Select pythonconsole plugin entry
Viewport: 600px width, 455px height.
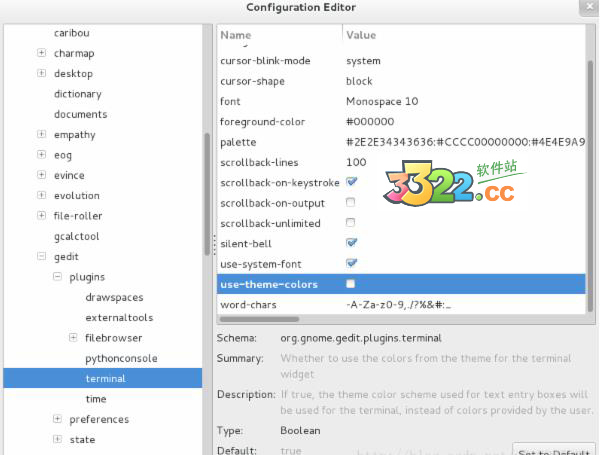pos(121,358)
